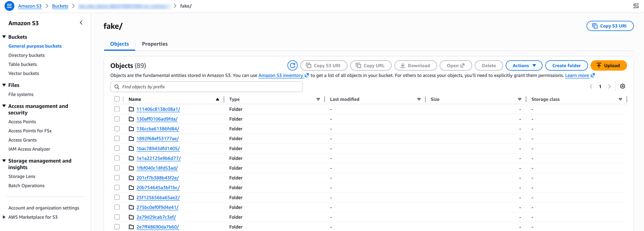The width and height of the screenshot is (644, 231).
Task: Open Table buckets in sidebar
Action: tap(23, 64)
